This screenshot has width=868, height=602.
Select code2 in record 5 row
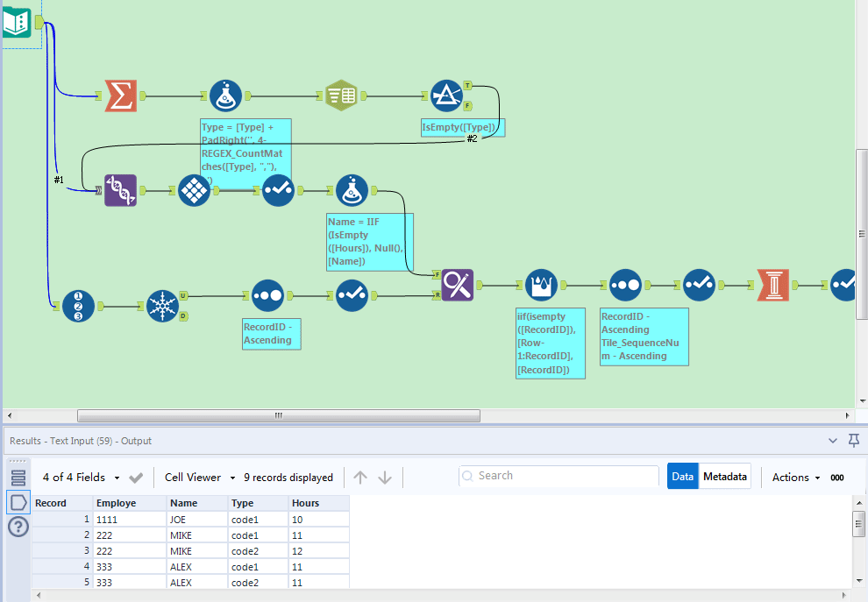(258, 583)
